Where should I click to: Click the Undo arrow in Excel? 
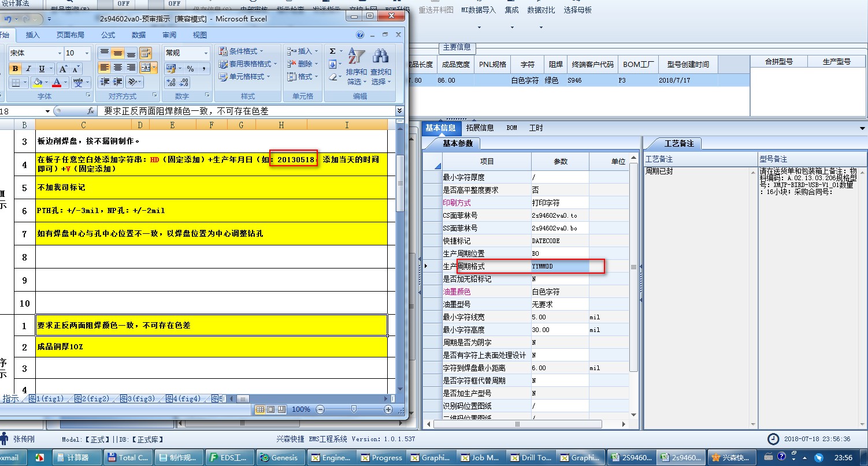(x=8, y=19)
